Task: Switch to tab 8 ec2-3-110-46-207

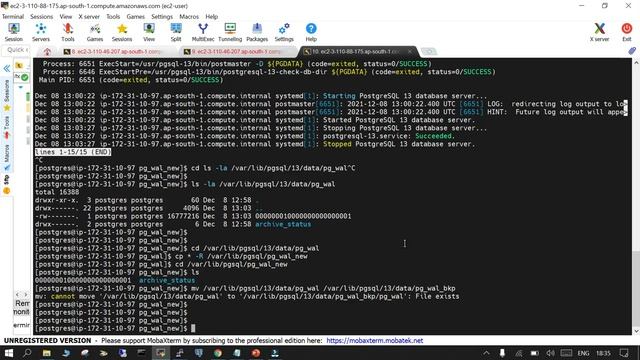Action: 116,52
